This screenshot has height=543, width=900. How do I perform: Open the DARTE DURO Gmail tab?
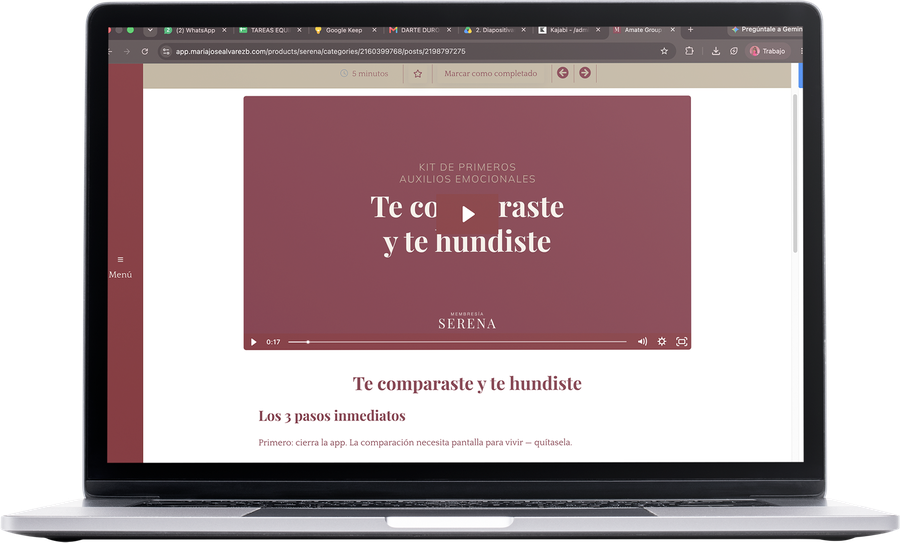416,30
